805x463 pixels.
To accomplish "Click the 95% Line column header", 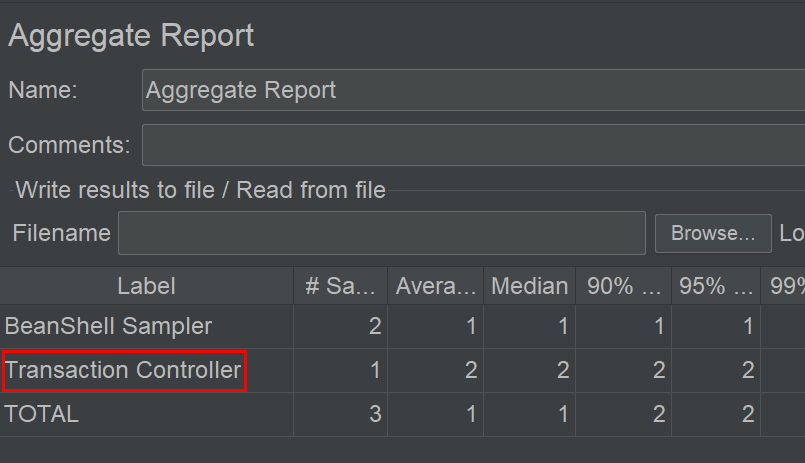I will coord(716,286).
